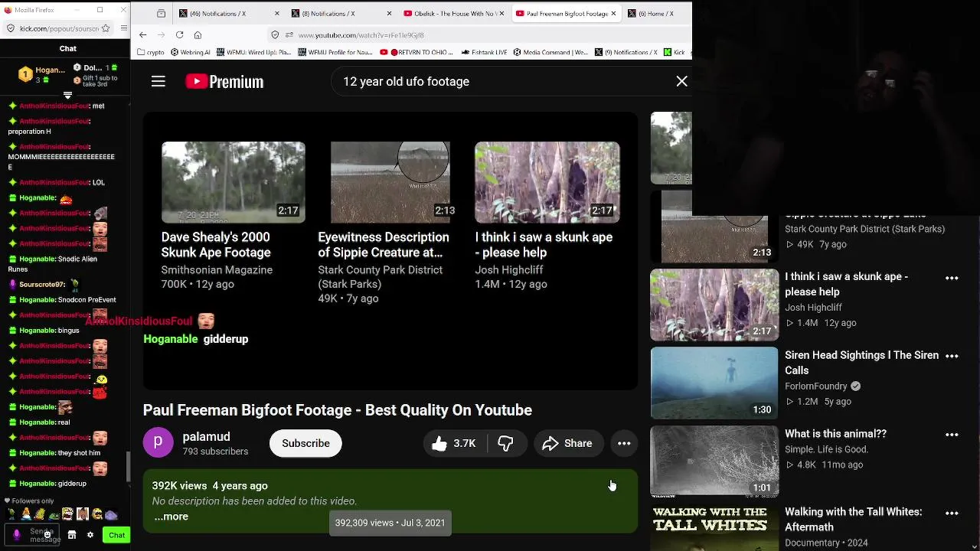Open Media Command bookmark
The height and width of the screenshot is (551, 980).
pos(551,52)
